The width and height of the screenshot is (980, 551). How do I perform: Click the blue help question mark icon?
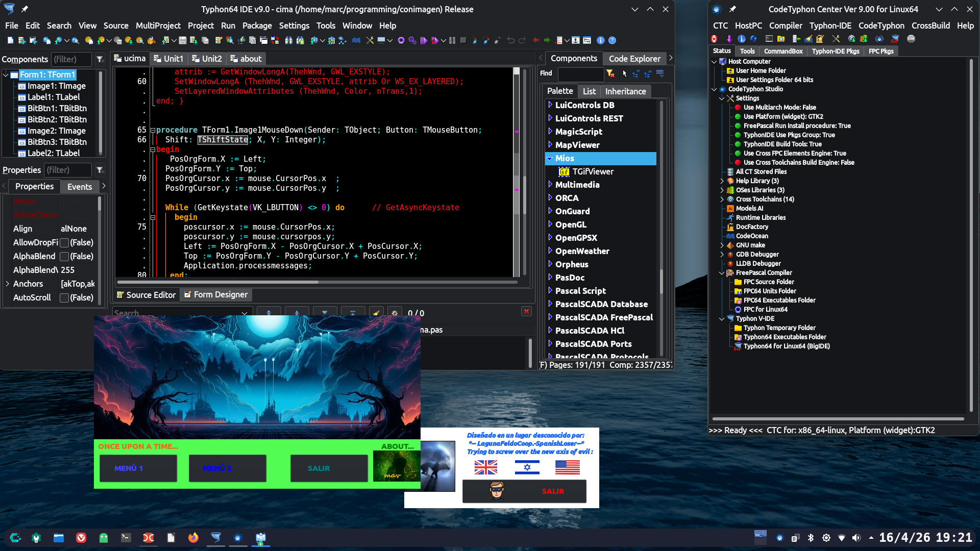(612, 40)
